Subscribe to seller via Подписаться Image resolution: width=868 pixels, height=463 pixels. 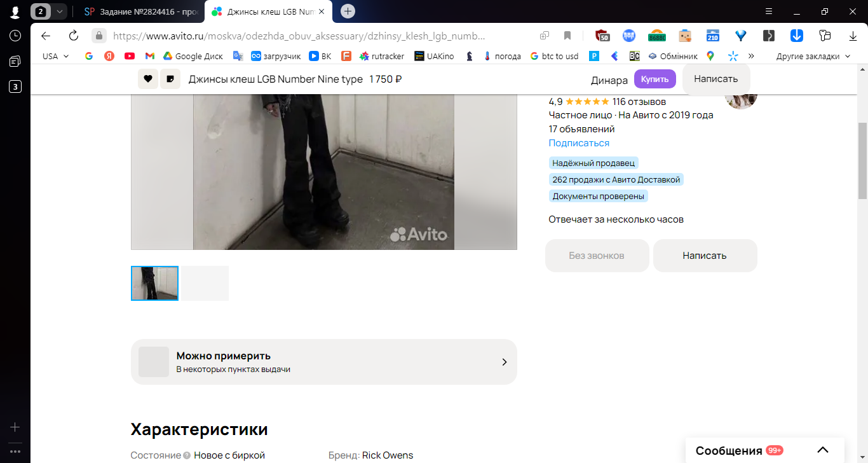click(x=579, y=143)
